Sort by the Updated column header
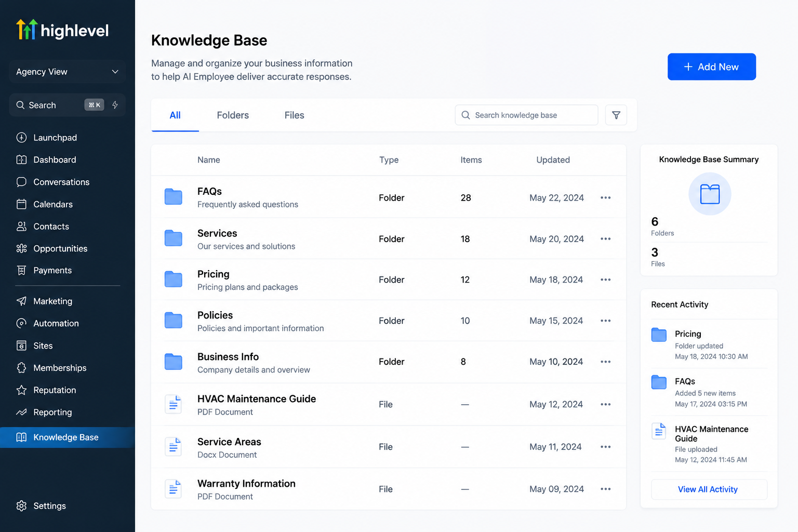 point(553,160)
